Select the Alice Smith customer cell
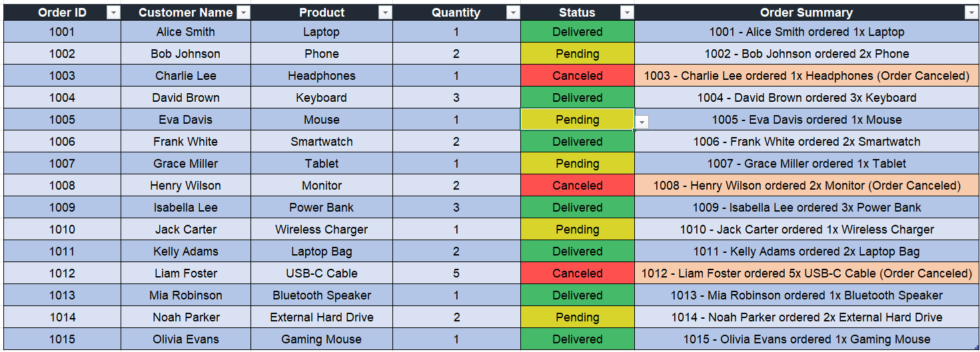 tap(186, 32)
